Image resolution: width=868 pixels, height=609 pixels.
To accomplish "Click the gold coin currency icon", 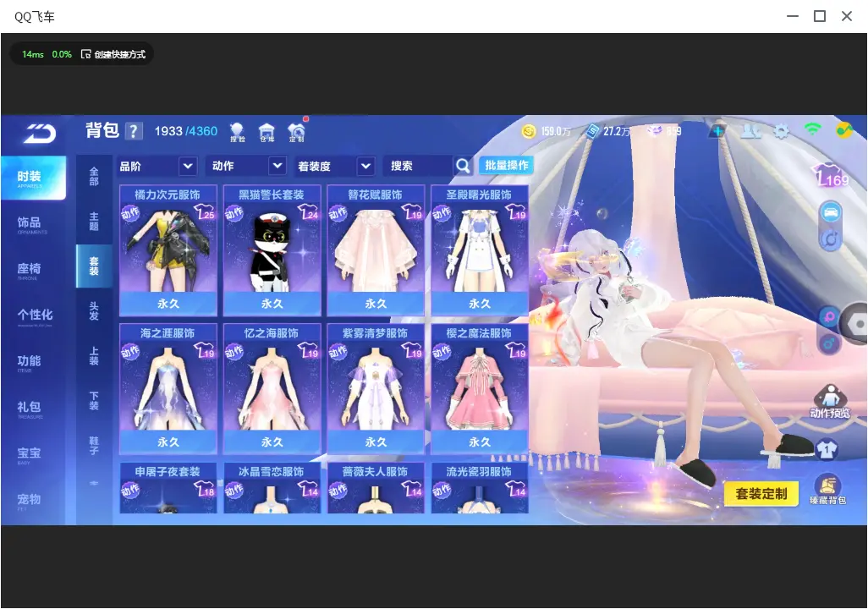I will (x=530, y=131).
